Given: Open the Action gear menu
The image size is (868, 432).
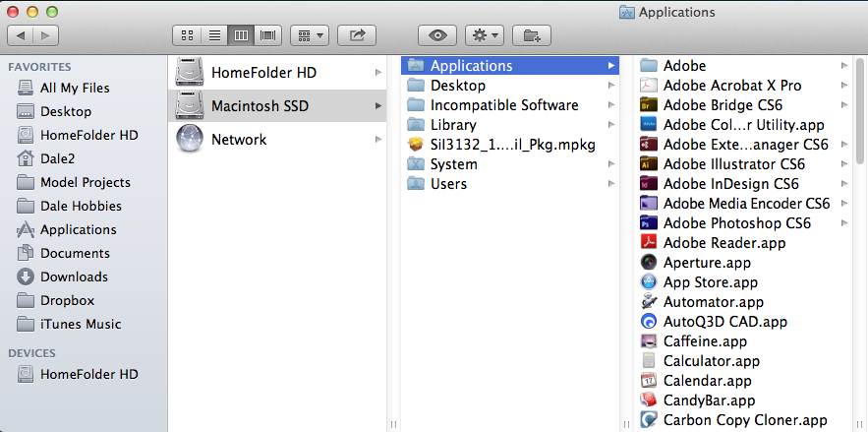Looking at the screenshot, I should click(x=485, y=36).
